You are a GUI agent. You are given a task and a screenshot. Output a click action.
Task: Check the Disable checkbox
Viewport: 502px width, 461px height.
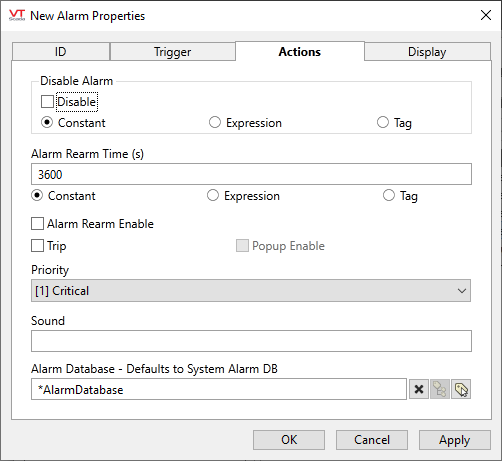(x=47, y=102)
